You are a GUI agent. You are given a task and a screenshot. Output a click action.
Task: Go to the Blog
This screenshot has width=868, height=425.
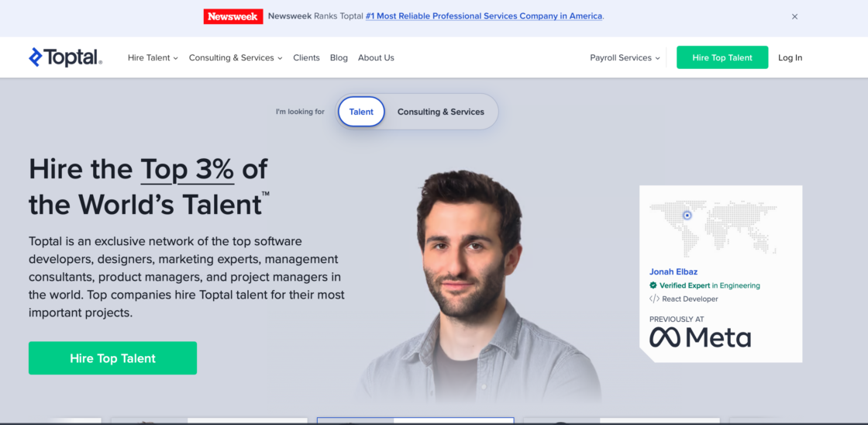(x=339, y=57)
